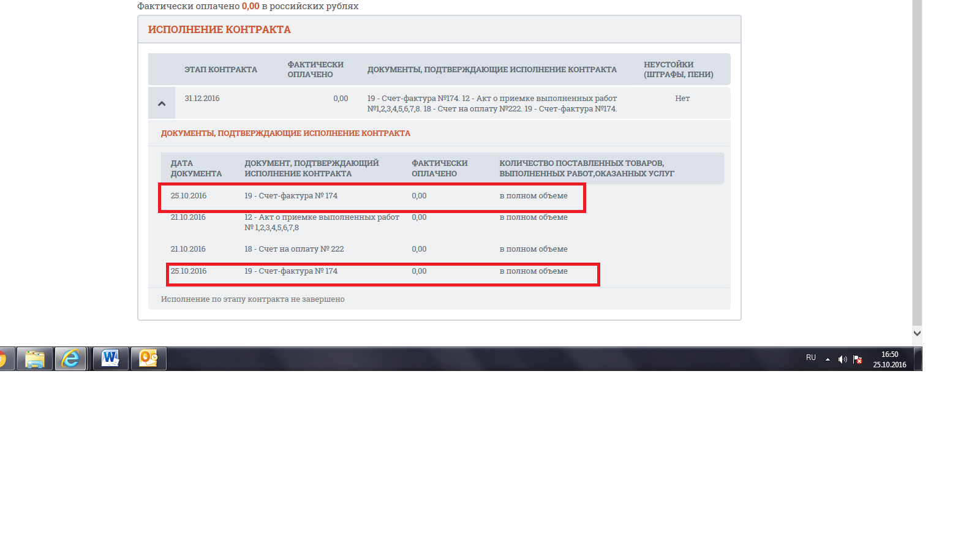Click 'в полном объеме' in Счет на оплату row
980x551 pixels.
(x=533, y=249)
